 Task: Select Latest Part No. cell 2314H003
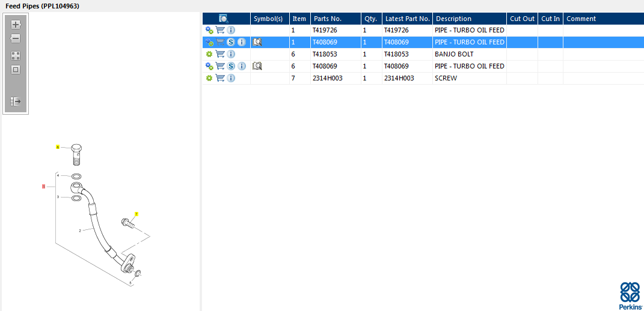(x=408, y=78)
